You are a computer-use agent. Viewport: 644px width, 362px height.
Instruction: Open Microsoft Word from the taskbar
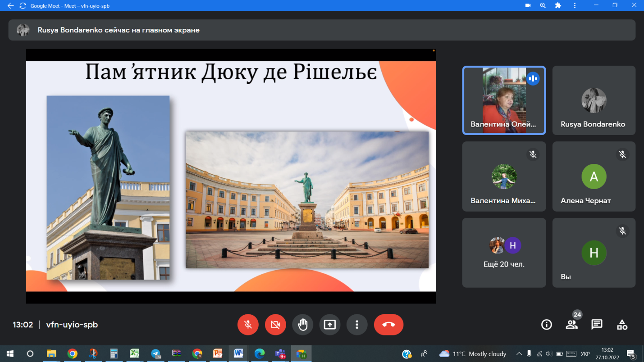coord(238,354)
